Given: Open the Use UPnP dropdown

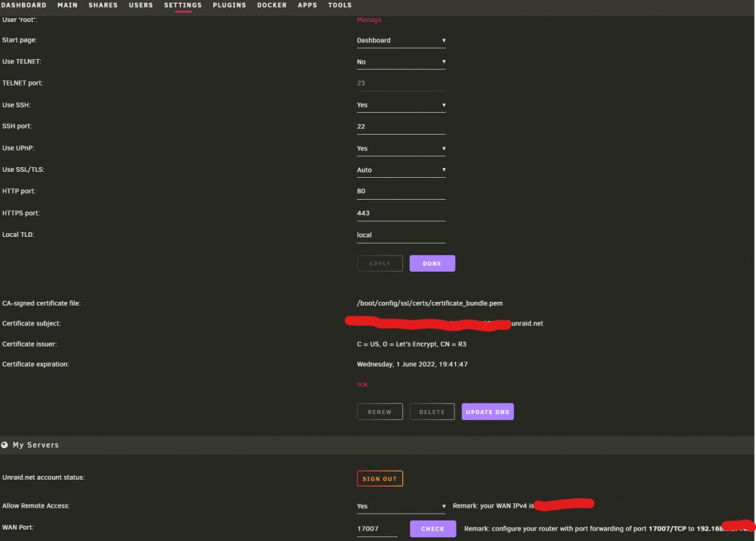Looking at the screenshot, I should point(401,148).
